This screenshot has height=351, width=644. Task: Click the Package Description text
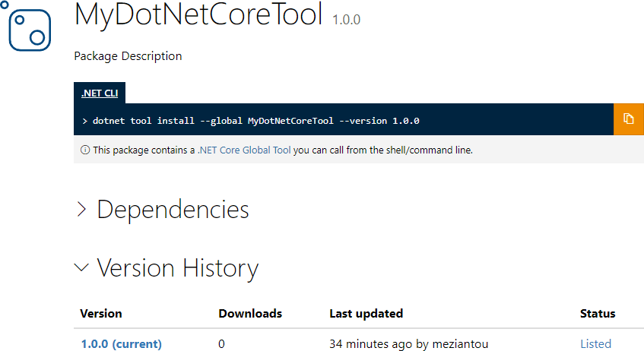[x=128, y=55]
